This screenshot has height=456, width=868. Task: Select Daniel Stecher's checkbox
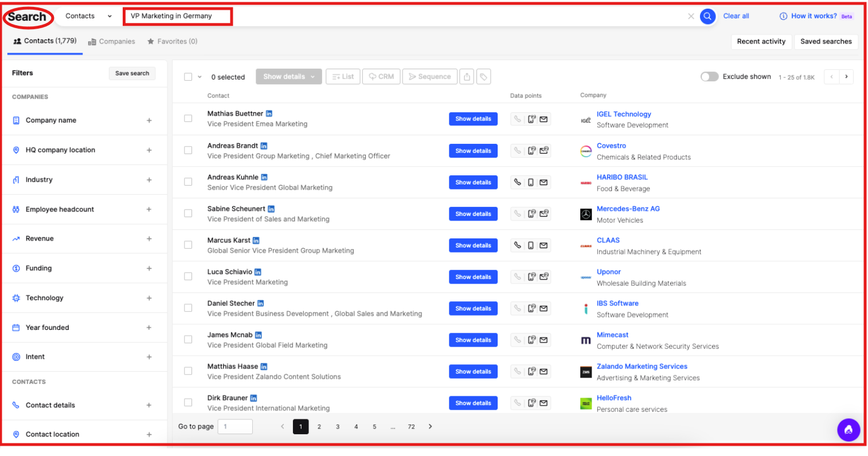pos(188,308)
